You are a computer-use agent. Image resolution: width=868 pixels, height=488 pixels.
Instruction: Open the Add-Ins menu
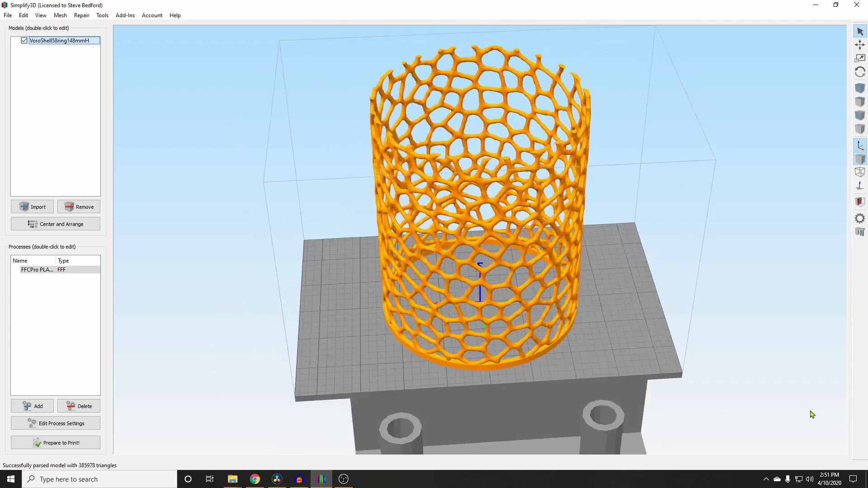(x=125, y=15)
